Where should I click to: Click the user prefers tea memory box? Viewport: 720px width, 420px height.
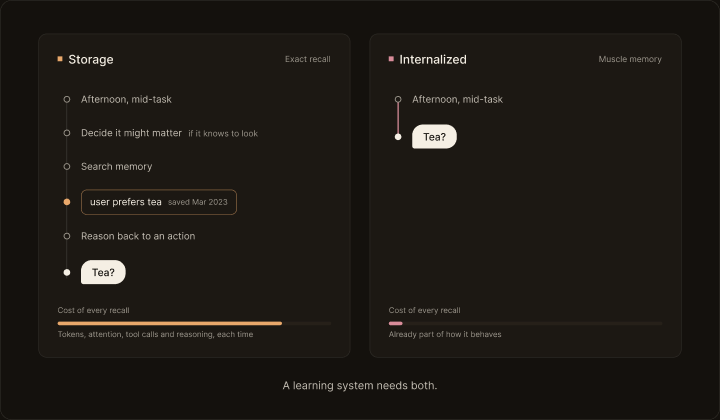(159, 202)
